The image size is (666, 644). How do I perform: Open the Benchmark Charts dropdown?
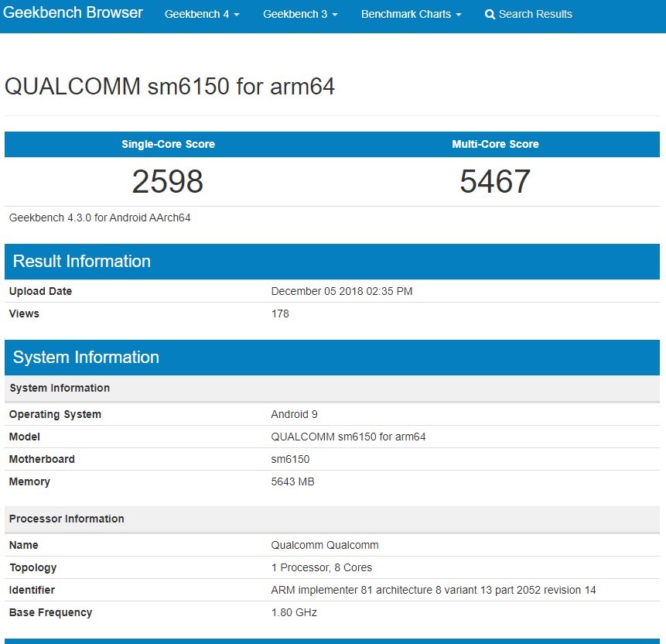coord(412,14)
